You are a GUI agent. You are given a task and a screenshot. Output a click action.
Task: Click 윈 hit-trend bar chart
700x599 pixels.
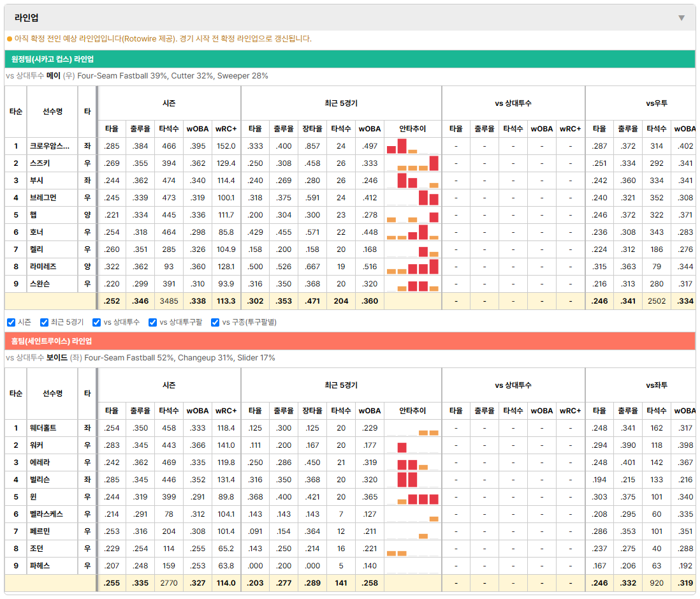pyautogui.click(x=412, y=497)
